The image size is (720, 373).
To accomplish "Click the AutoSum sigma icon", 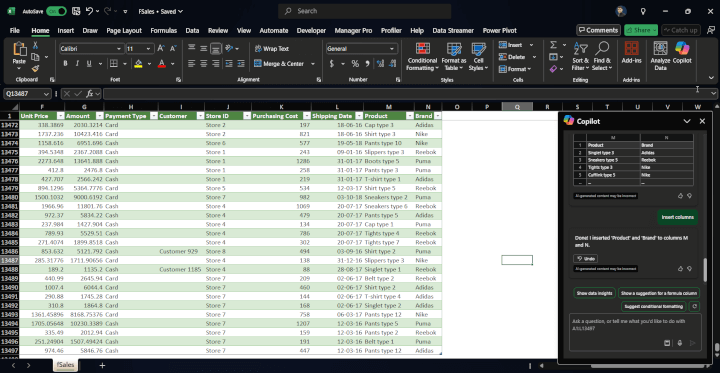I will pyautogui.click(x=553, y=45).
